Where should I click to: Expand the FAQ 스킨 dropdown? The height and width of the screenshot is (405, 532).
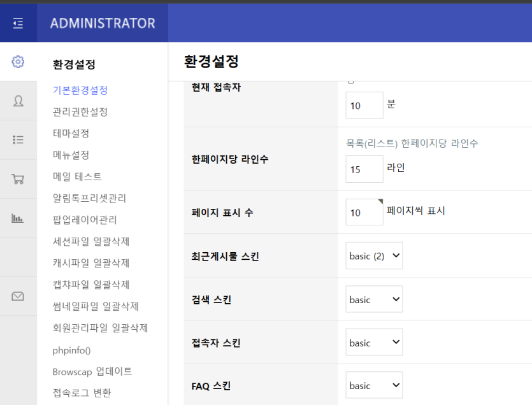tap(374, 385)
